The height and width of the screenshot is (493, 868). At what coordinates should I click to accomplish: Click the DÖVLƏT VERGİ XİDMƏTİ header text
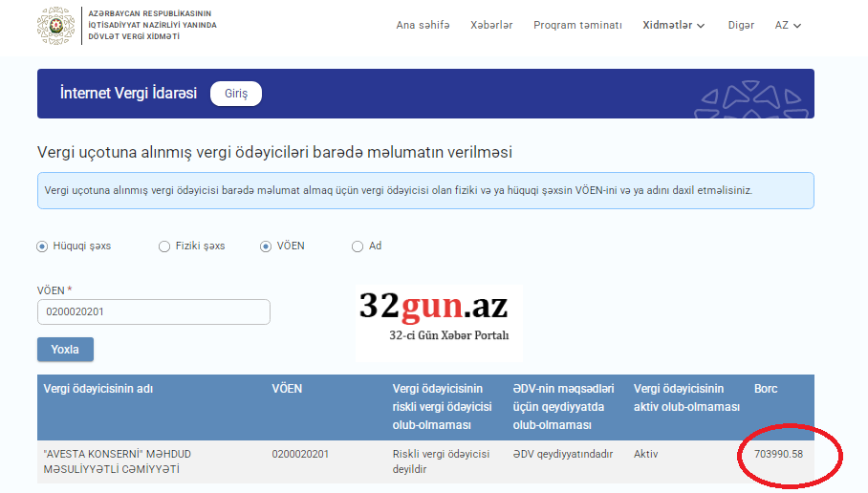134,36
